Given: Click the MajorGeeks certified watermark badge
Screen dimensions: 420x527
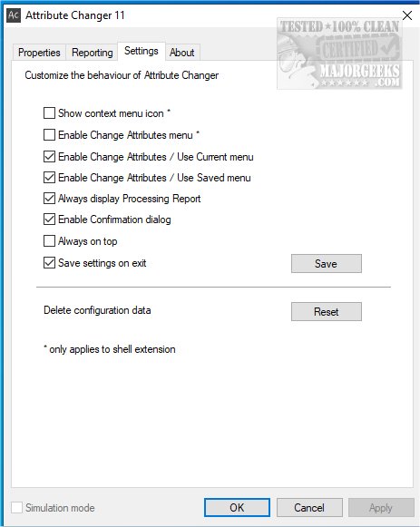Looking at the screenshot, I should (x=339, y=54).
